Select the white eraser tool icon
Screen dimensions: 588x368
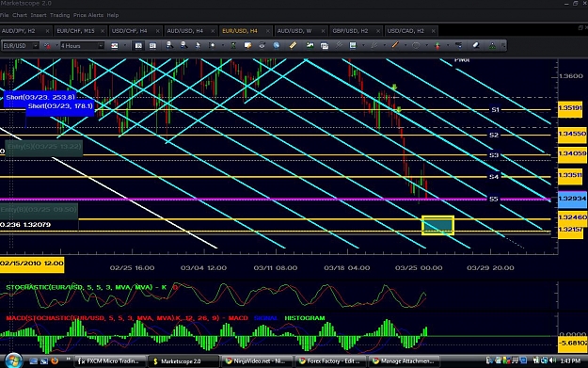[476, 45]
